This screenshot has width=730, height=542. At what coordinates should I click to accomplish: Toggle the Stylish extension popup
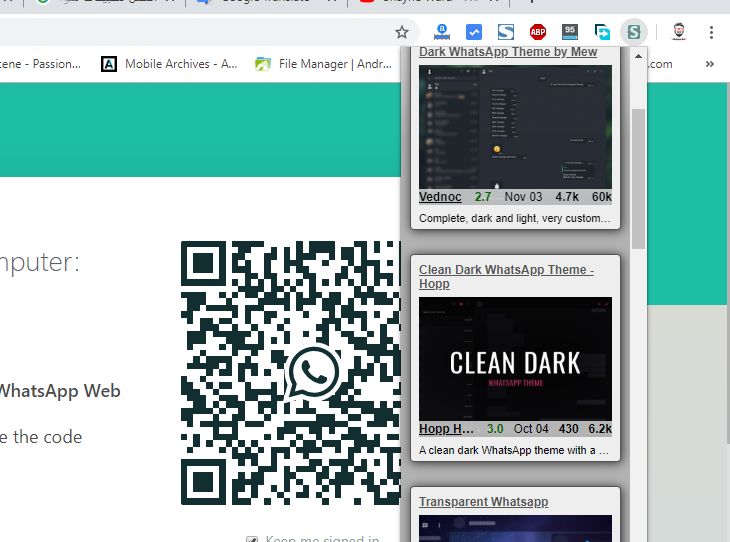pyautogui.click(x=634, y=32)
